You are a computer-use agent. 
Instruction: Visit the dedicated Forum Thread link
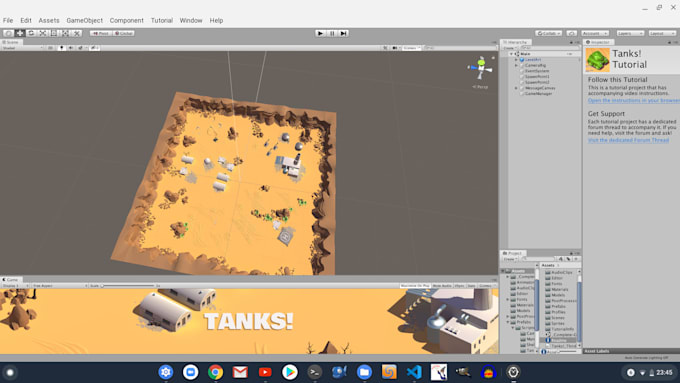pyautogui.click(x=628, y=140)
